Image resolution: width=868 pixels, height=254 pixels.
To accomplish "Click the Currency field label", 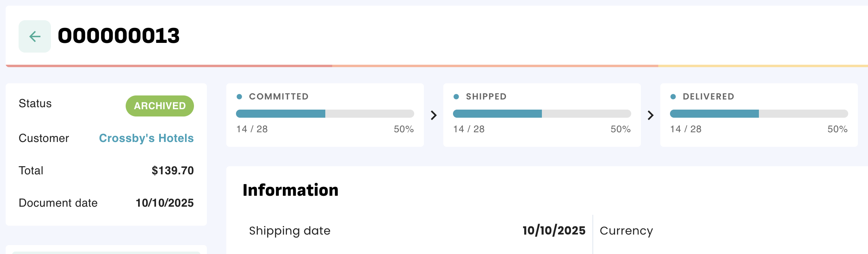I will coord(626,231).
